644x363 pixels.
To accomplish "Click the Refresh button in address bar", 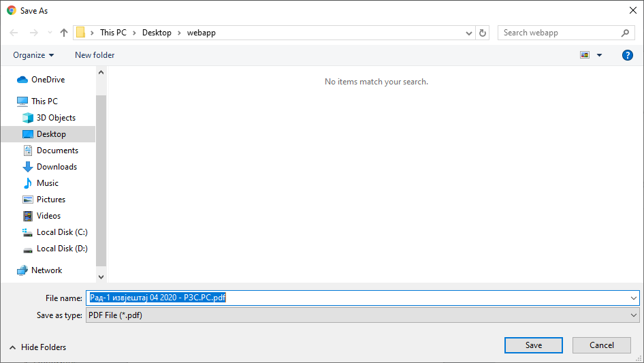I will [x=483, y=33].
